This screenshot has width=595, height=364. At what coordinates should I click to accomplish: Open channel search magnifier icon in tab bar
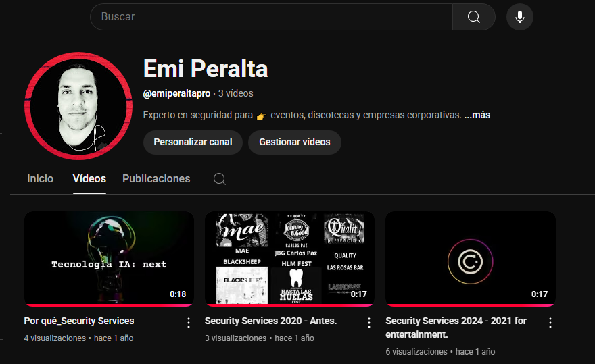coord(219,179)
